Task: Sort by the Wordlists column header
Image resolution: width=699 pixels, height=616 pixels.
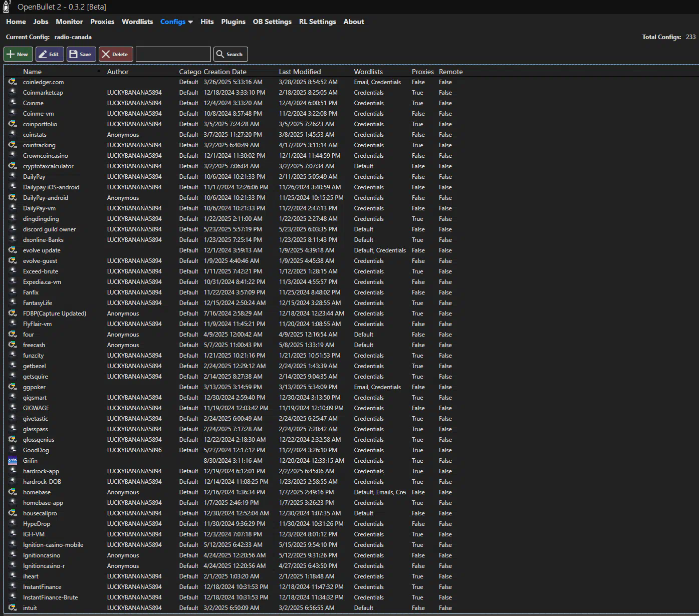Action: [x=368, y=72]
